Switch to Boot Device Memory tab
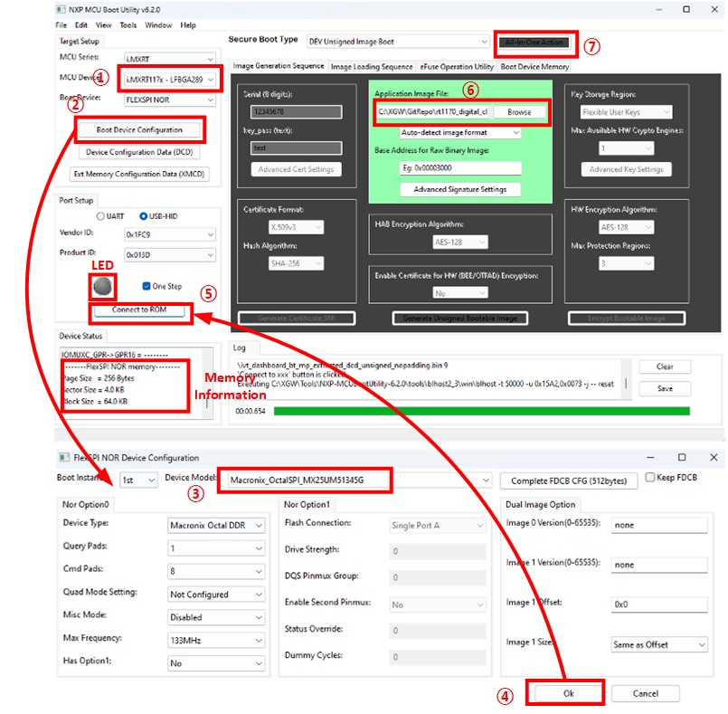 (x=535, y=67)
